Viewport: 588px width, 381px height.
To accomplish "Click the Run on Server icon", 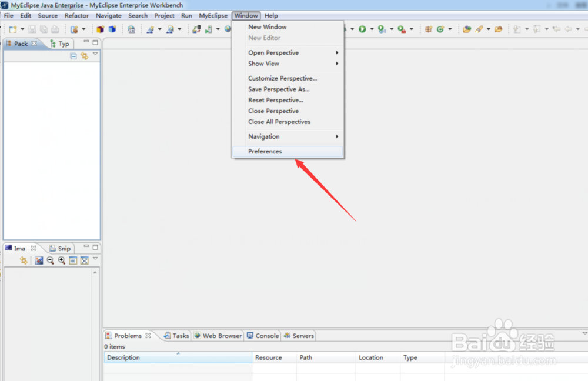I will [209, 29].
